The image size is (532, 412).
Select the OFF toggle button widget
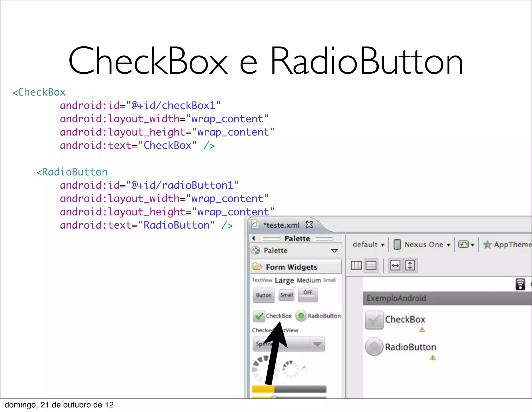(x=308, y=295)
